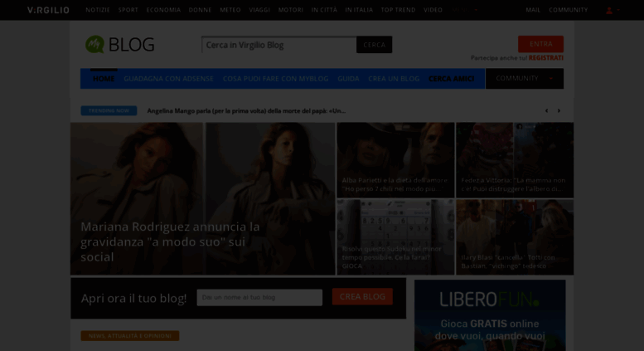This screenshot has width=644, height=351.
Task: Open the LIBEROFUN advertisement banner
Action: click(490, 315)
